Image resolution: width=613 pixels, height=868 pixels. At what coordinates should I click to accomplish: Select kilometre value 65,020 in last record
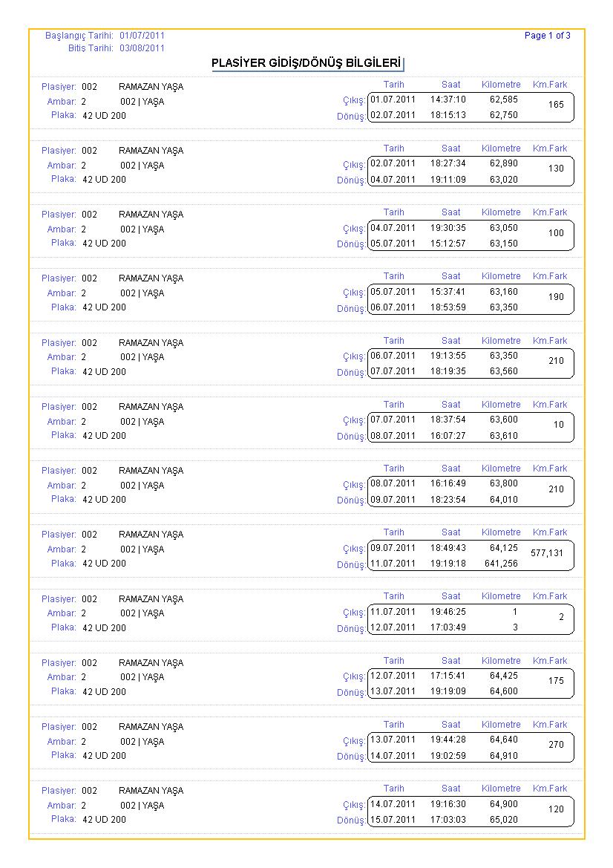[503, 820]
